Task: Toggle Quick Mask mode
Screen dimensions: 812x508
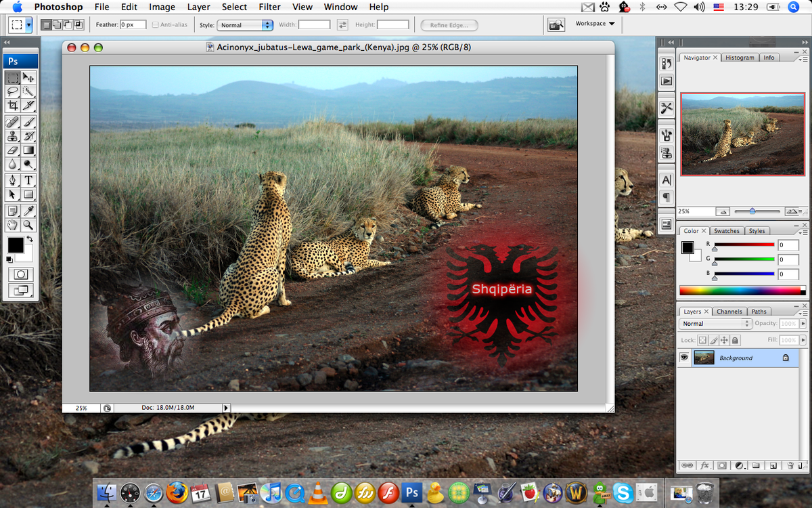Action: coord(21,274)
